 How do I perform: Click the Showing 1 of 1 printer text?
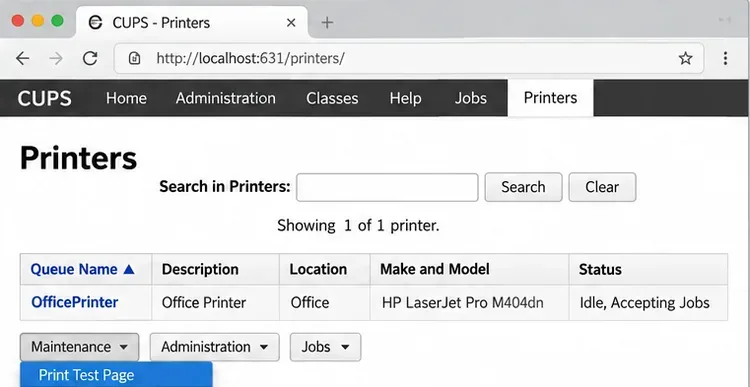click(358, 225)
